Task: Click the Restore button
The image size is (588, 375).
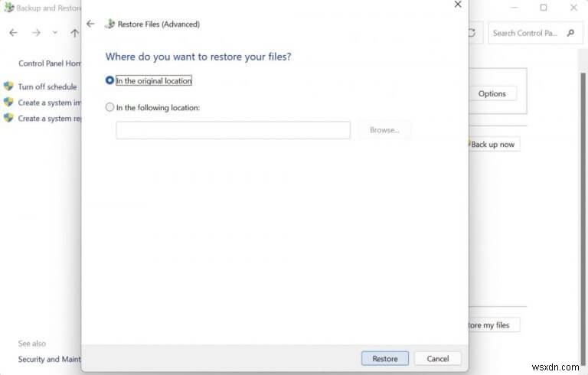Action: (384, 358)
